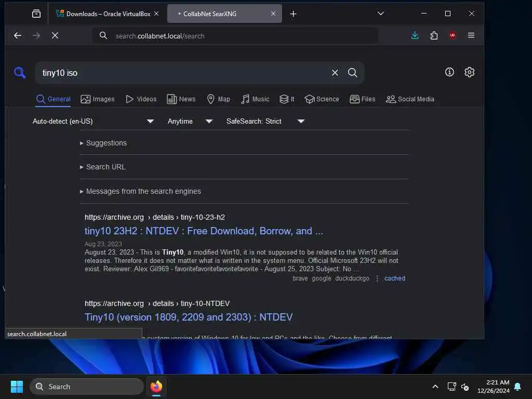The image size is (532, 399).
Task: Select the CollabNet SearXNG tab
Action: 224,14
